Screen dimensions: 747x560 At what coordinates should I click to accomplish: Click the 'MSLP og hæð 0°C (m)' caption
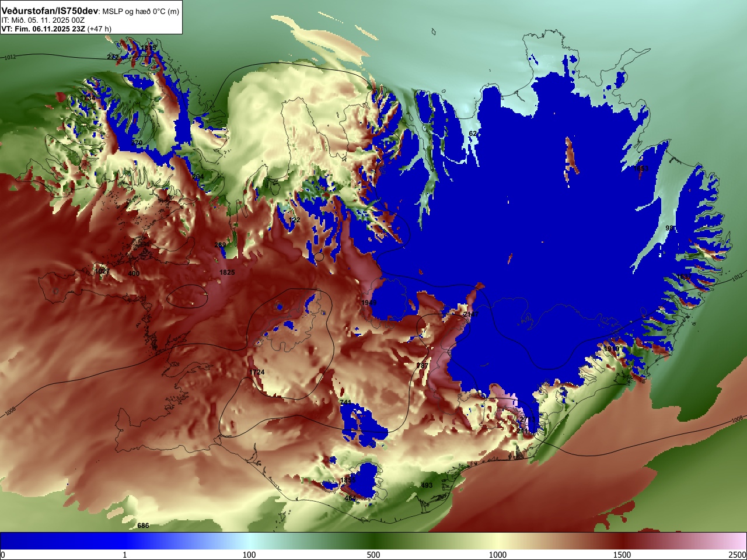141,12
